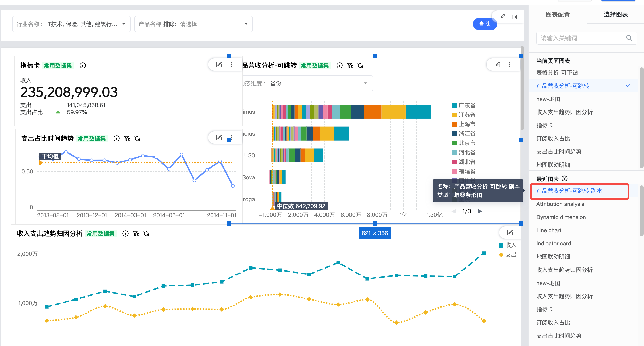This screenshot has width=644, height=346.
Task: Click the 59.97% expense ratio value
Action: (77, 113)
